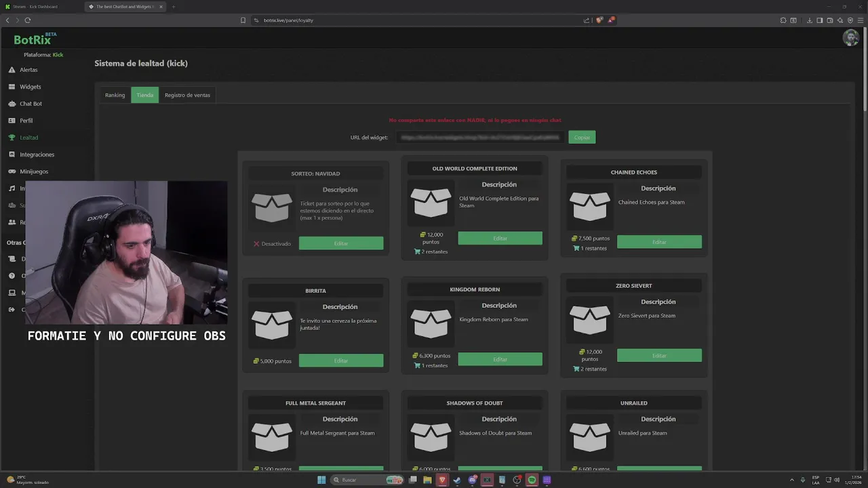Open Chat Bot in the sidebar
The height and width of the screenshot is (488, 868).
point(25,104)
